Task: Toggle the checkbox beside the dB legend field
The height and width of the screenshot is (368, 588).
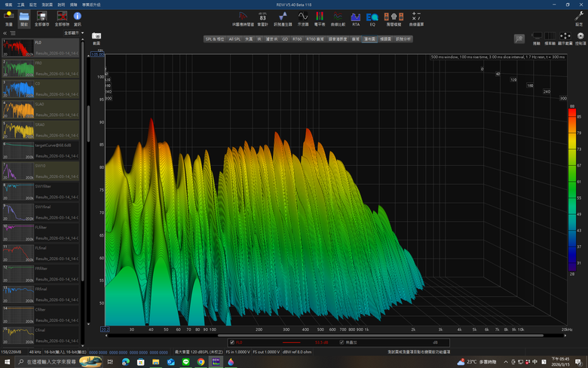Action: [x=341, y=342]
